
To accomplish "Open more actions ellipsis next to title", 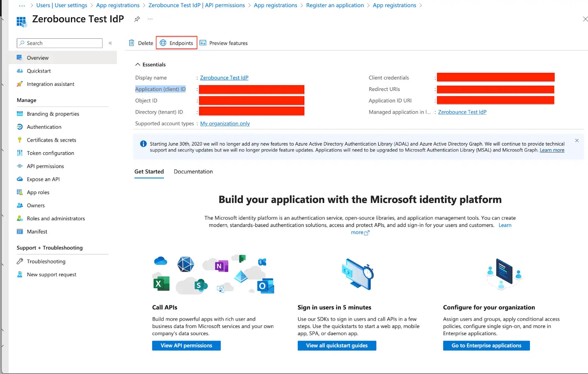I will [150, 19].
